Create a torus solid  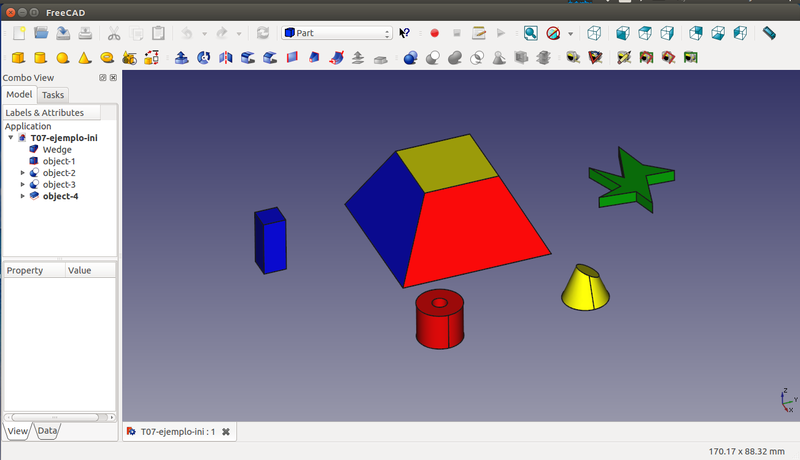[x=106, y=58]
